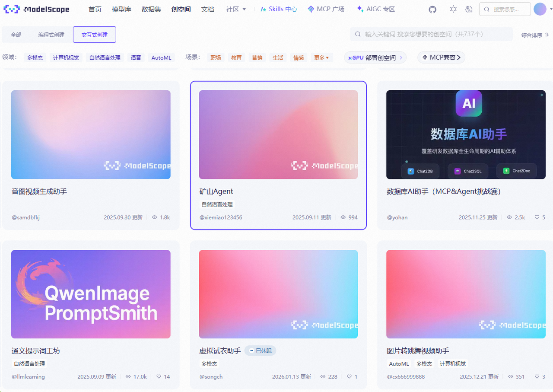
Task: Toggle the 教育 scene filter
Action: pos(236,57)
